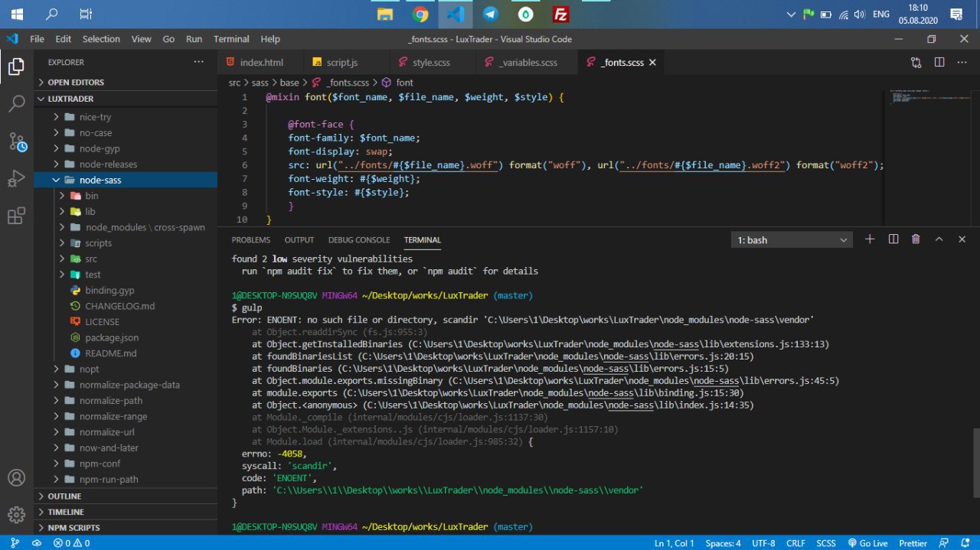The image size is (980, 550).
Task: Click the feedback icon in status bar
Action: (942, 543)
